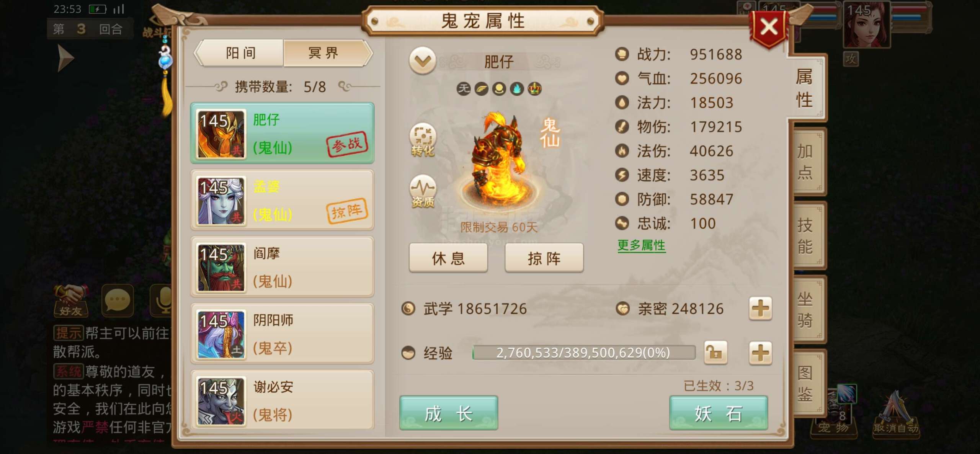Screen dimensions: 980x454
Task: Click the 转化 transform icon
Action: click(423, 140)
